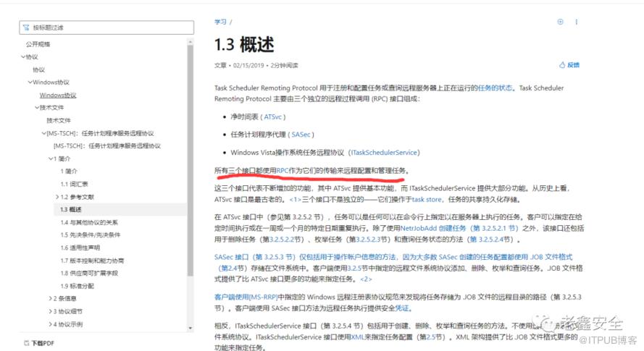Open the 客户端使用[MS-RRP] link
Screen dimensions: 644x351
(246, 297)
